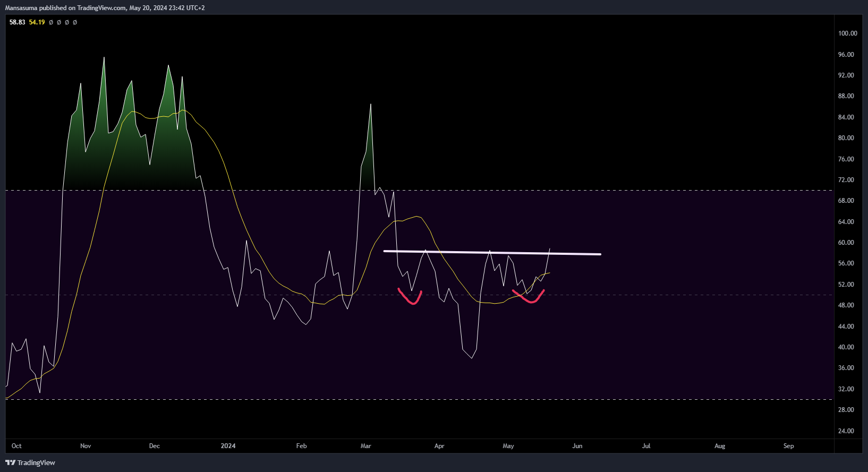
Task: Click the 96.00 price axis label
Action: point(846,55)
